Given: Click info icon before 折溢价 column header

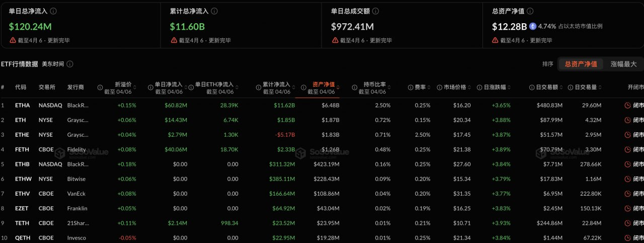Looking at the screenshot, I should tap(100, 87).
